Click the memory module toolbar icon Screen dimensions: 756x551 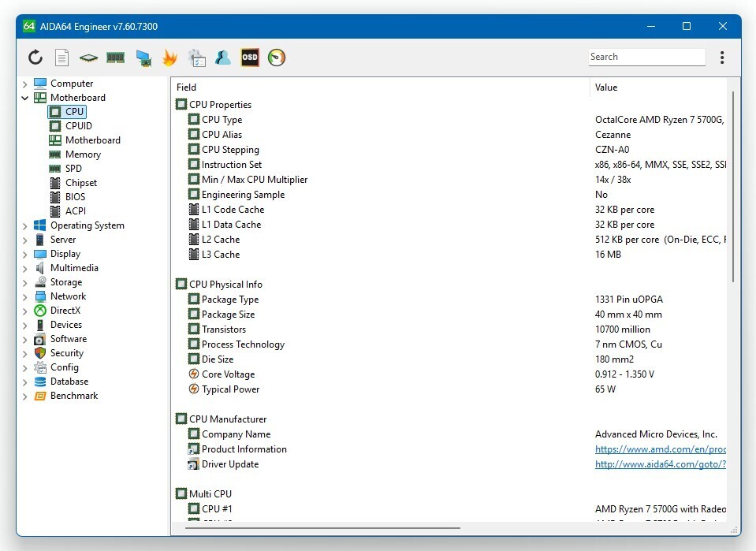tap(115, 58)
